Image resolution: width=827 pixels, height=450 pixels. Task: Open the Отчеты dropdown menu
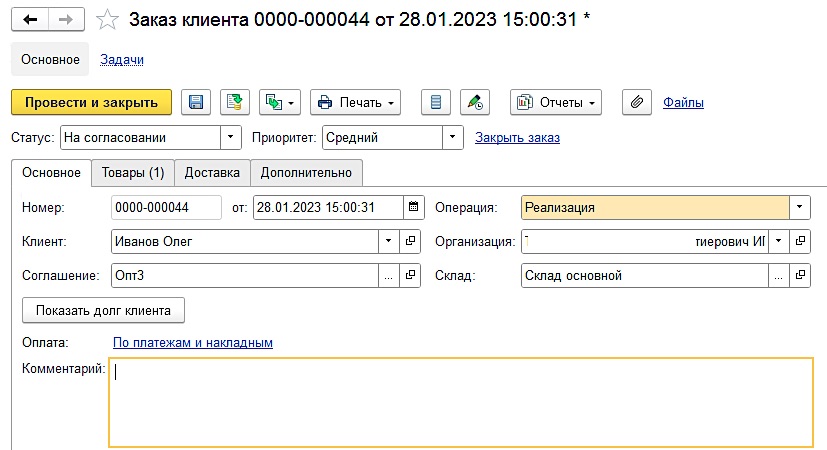(x=555, y=102)
